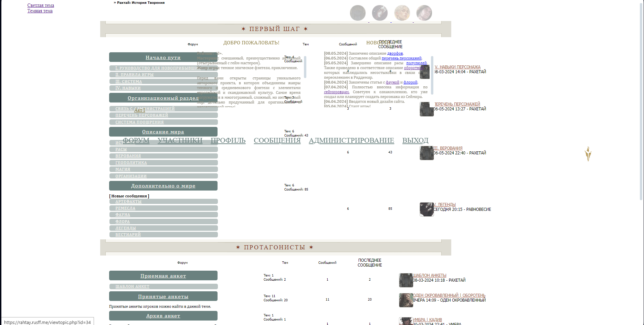
Task: Open the Дополнительно о мире forum
Action: click(163, 186)
